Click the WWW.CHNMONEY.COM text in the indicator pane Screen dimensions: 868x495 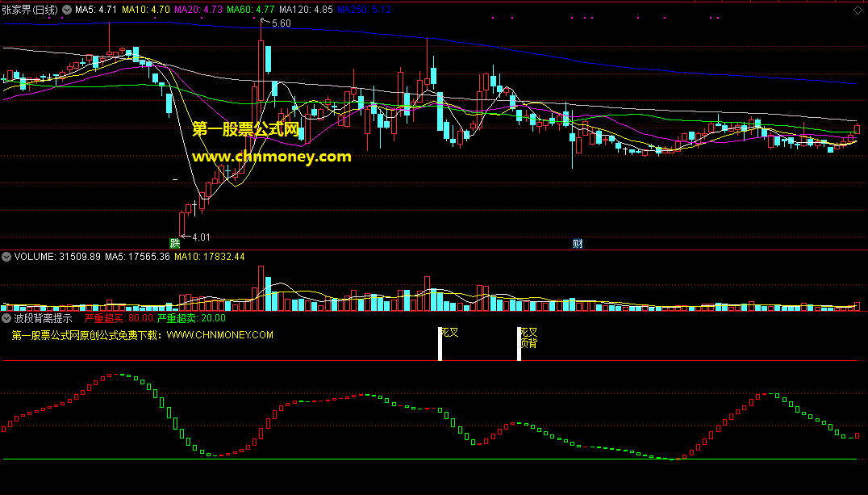[x=219, y=335]
